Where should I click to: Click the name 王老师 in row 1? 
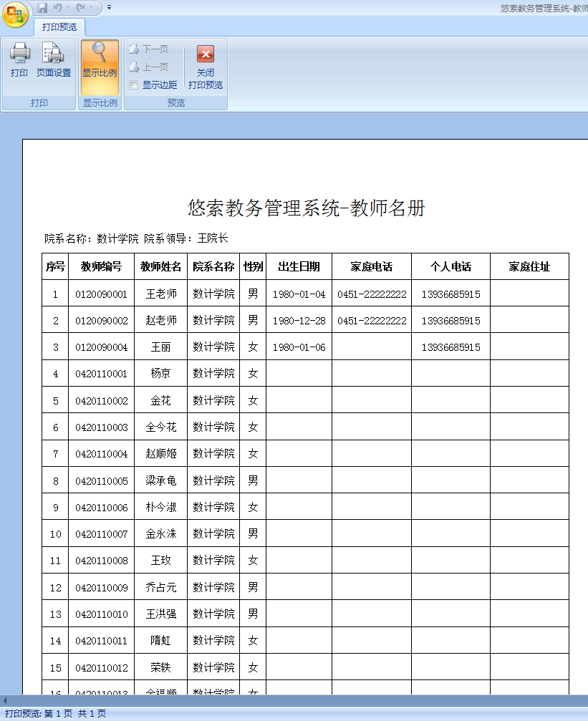coord(161,294)
